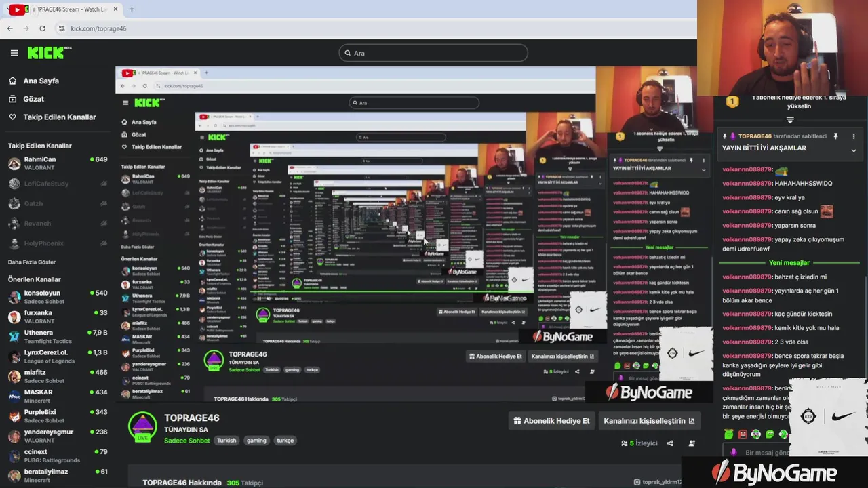The height and width of the screenshot is (488, 868).
Task: Open LynxCerezLoL channel in main recommended list
Action: point(58,357)
